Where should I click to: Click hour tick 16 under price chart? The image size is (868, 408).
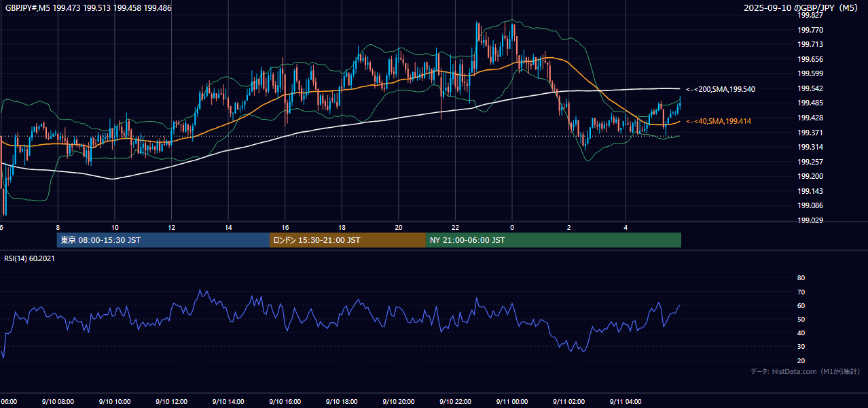pyautogui.click(x=285, y=228)
